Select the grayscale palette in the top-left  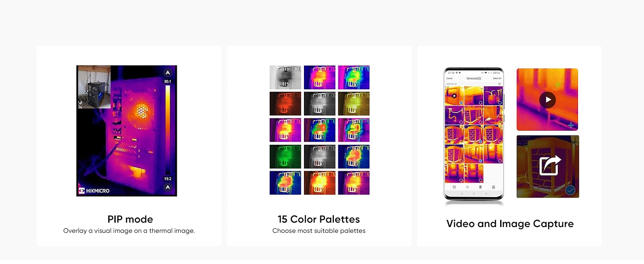[285, 77]
